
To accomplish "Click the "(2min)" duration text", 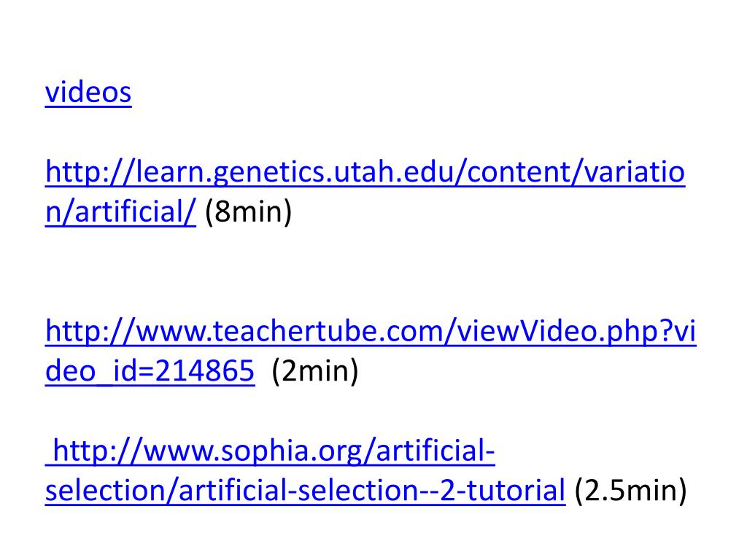I will [315, 370].
